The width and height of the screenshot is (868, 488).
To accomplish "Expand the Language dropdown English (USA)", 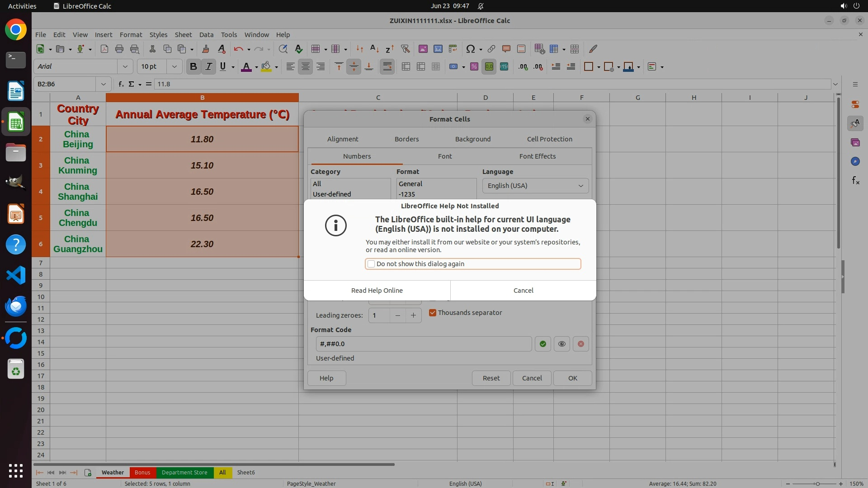I will click(x=535, y=186).
